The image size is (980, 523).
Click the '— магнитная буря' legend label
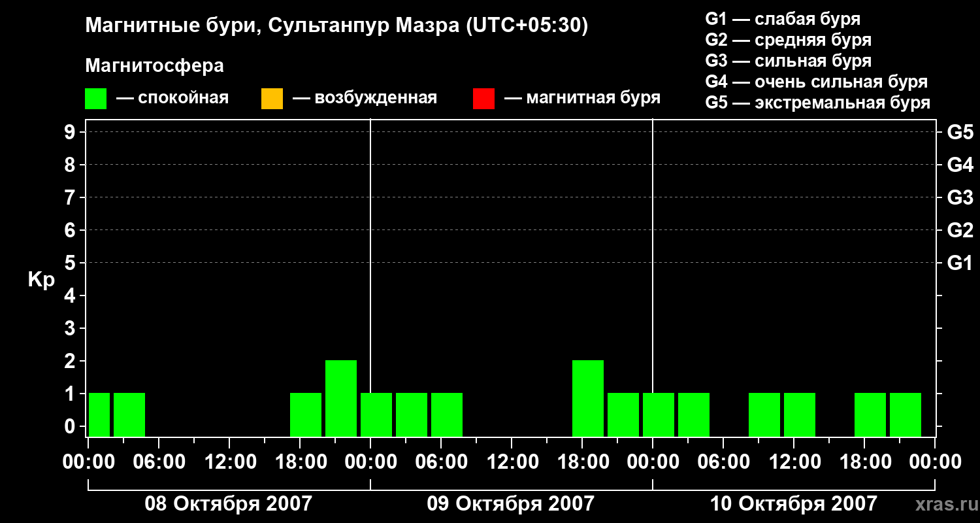pyautogui.click(x=583, y=99)
